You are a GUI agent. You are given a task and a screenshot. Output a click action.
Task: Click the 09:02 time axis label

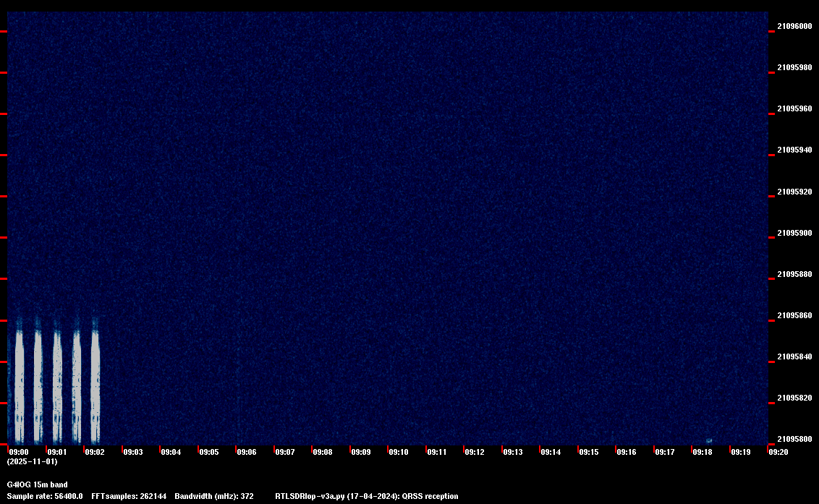pyautogui.click(x=95, y=452)
